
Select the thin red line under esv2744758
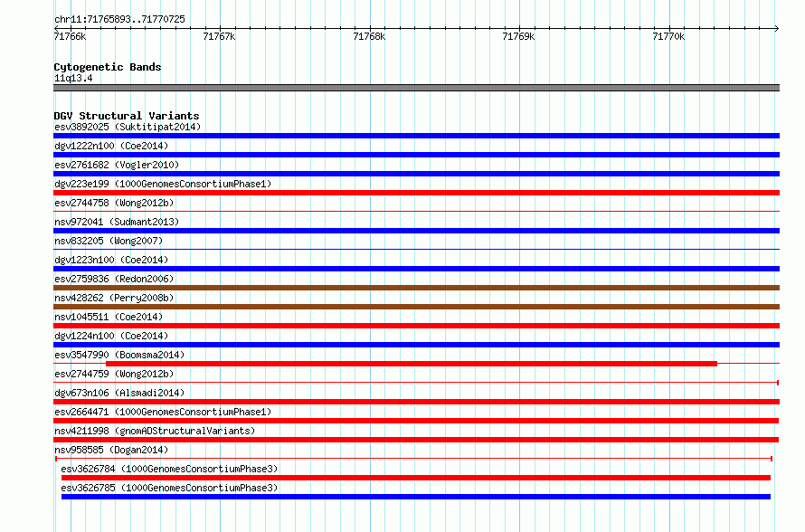point(416,211)
